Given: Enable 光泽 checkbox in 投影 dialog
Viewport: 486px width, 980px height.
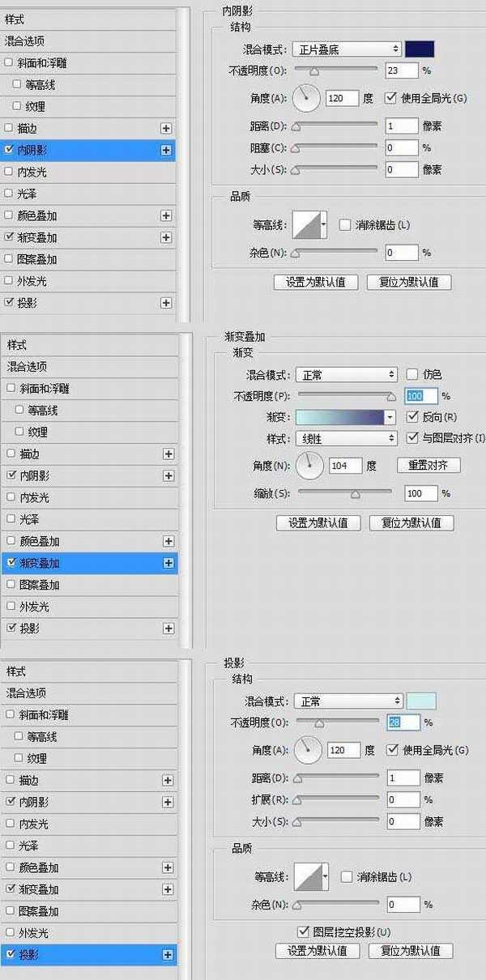Looking at the screenshot, I should click(x=10, y=846).
